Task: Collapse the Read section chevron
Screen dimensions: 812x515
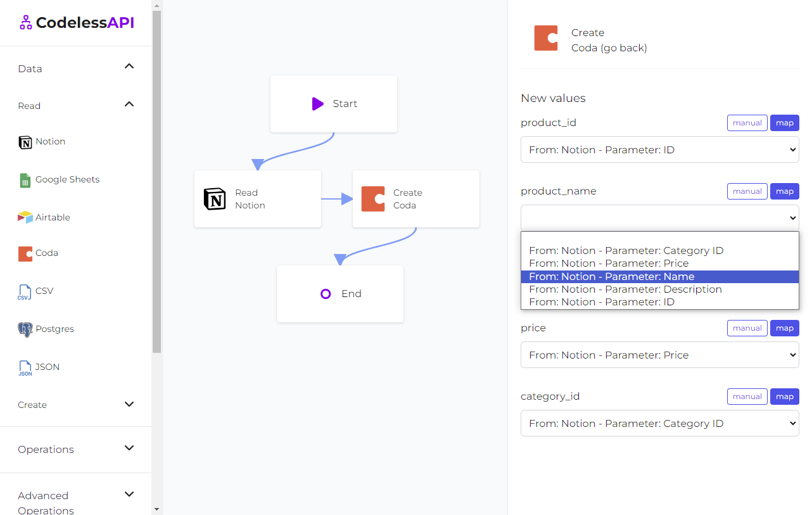Action: click(x=129, y=104)
